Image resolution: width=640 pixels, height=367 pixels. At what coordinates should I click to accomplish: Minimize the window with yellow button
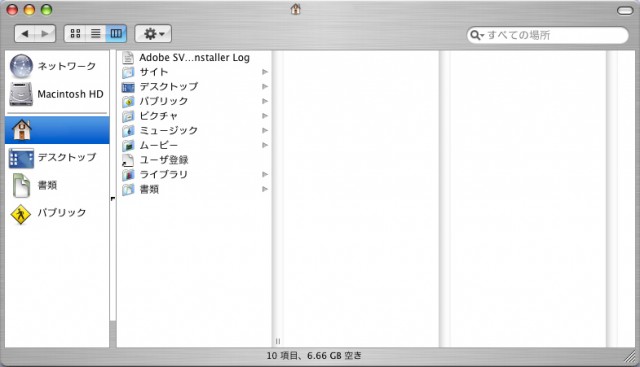coord(29,10)
